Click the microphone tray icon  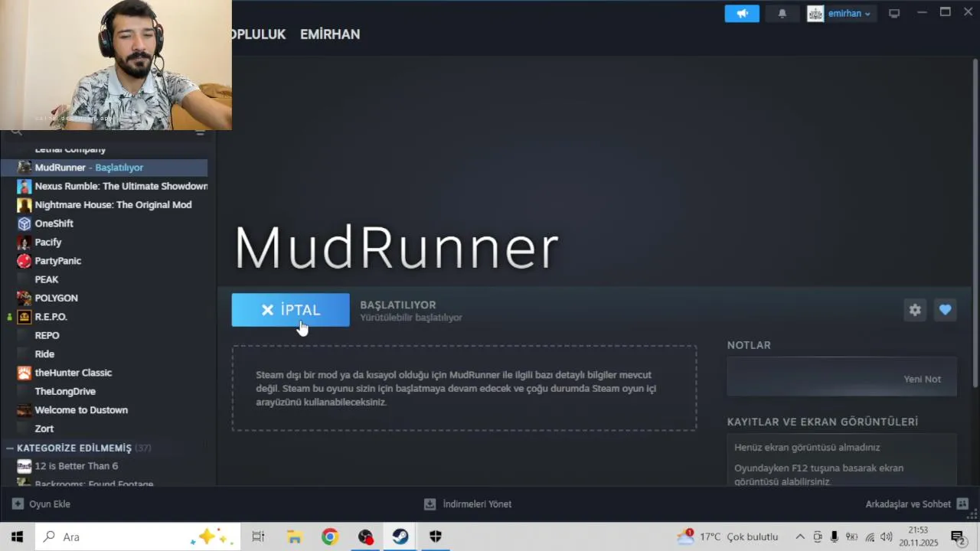click(835, 536)
